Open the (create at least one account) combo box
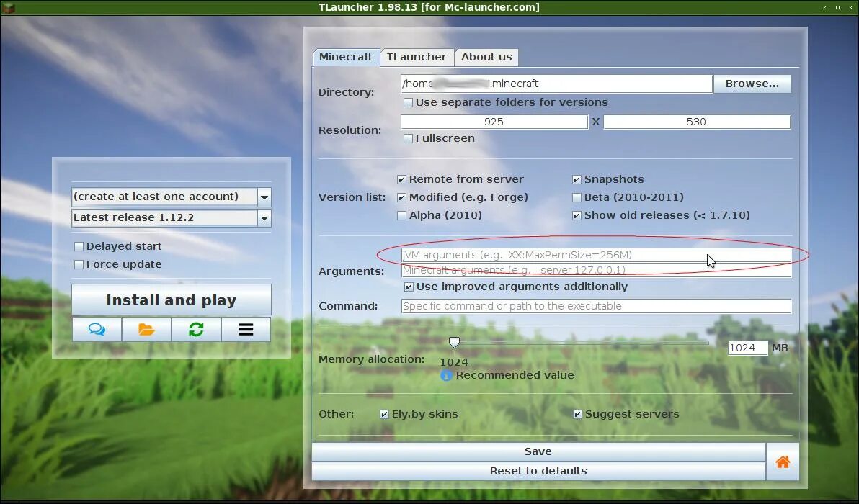 pyautogui.click(x=172, y=197)
